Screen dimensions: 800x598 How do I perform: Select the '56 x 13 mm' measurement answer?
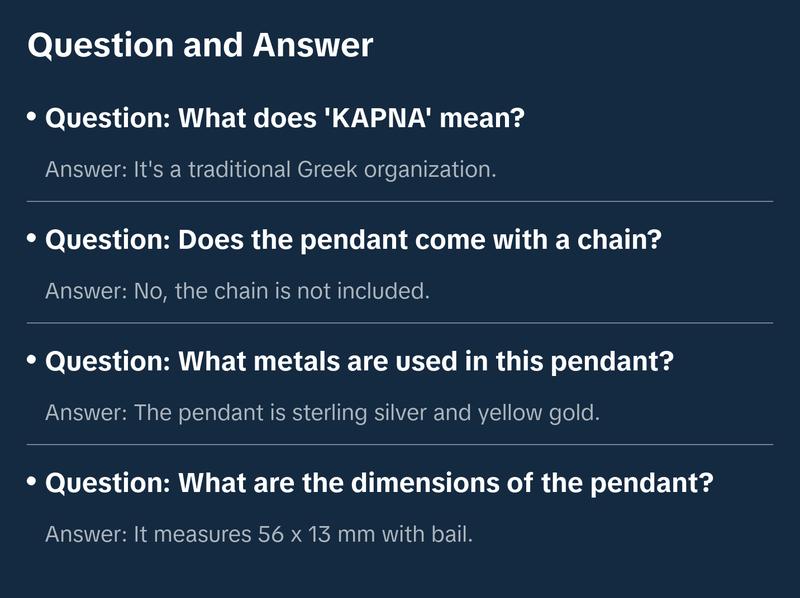pyautogui.click(x=258, y=534)
